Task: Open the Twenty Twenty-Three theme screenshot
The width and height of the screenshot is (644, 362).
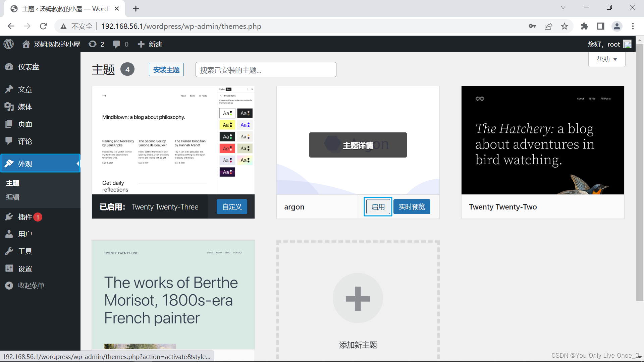Action: pos(173,140)
